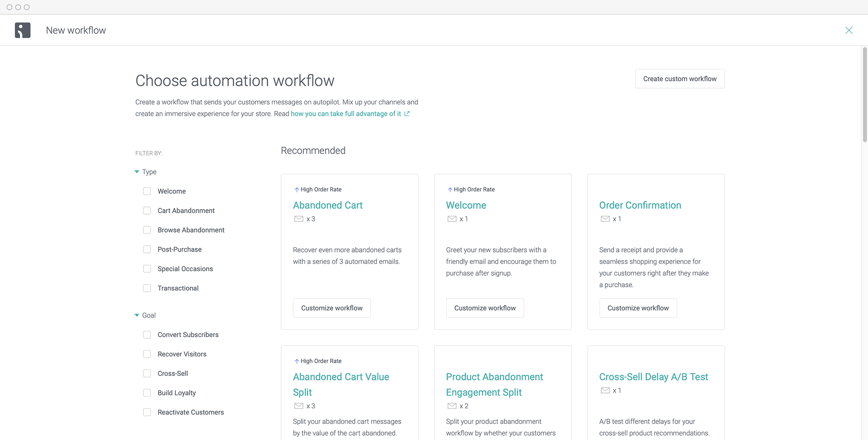The image size is (868, 440).
Task: Open 'how you can take full advantage' link
Action: [x=346, y=114]
